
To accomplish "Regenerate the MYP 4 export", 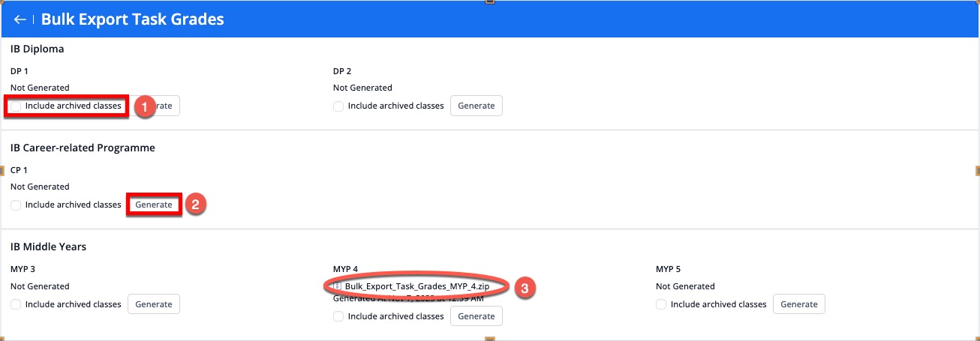I will coord(476,316).
